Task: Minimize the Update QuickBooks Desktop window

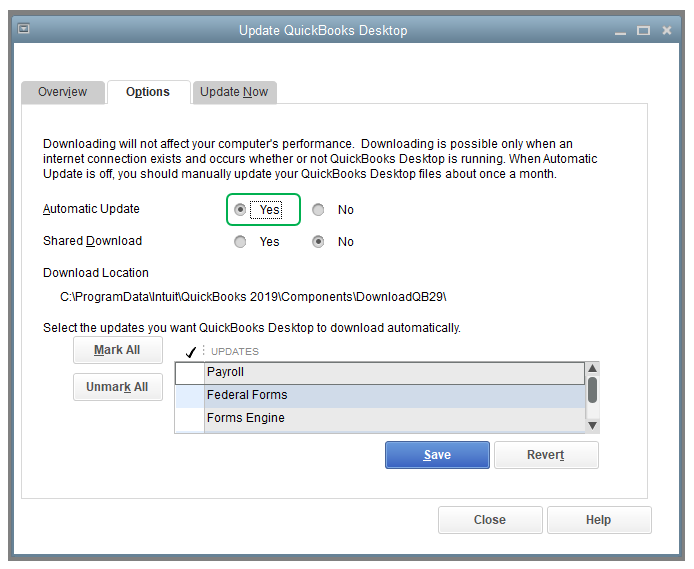Action: [x=620, y=31]
